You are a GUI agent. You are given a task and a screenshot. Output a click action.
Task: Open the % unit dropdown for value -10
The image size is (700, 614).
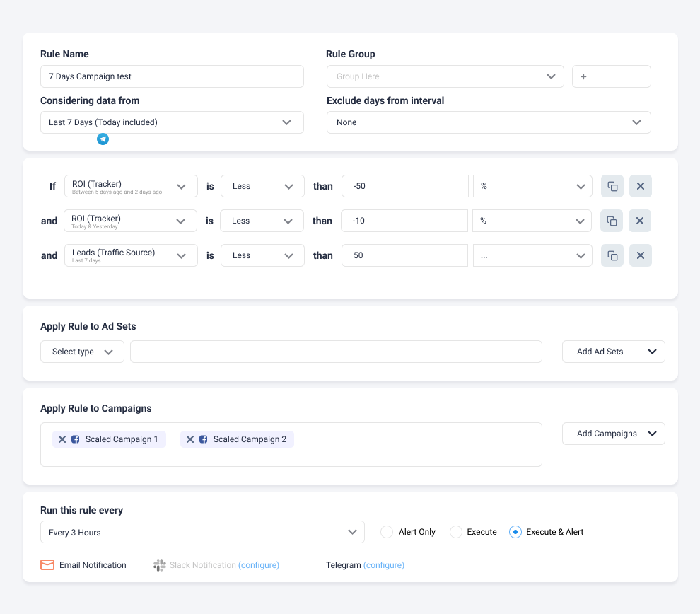point(532,221)
